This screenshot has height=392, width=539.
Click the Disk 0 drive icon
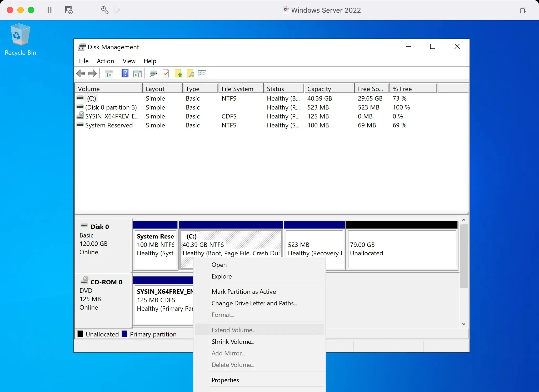click(x=84, y=225)
